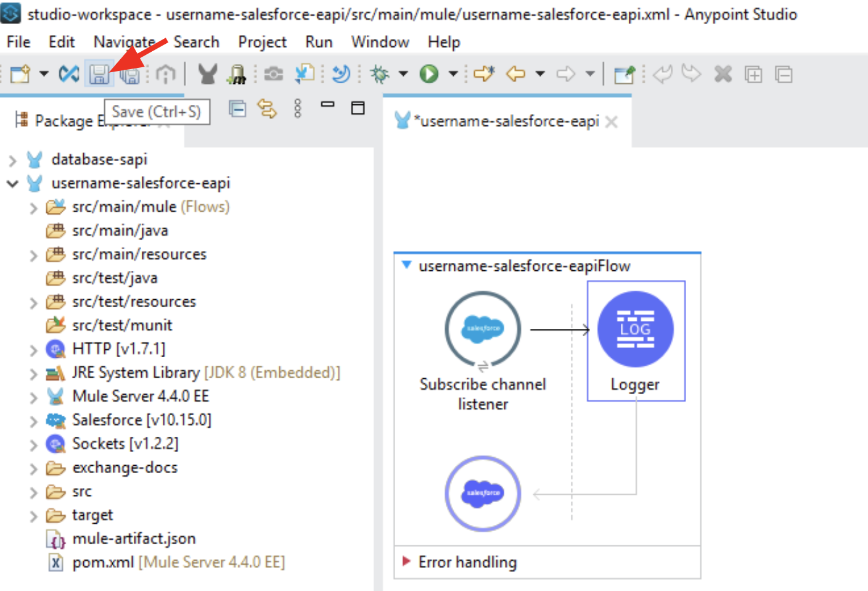Viewport: 868px width, 591px height.
Task: Select mule-artifact.json file
Action: 133,539
